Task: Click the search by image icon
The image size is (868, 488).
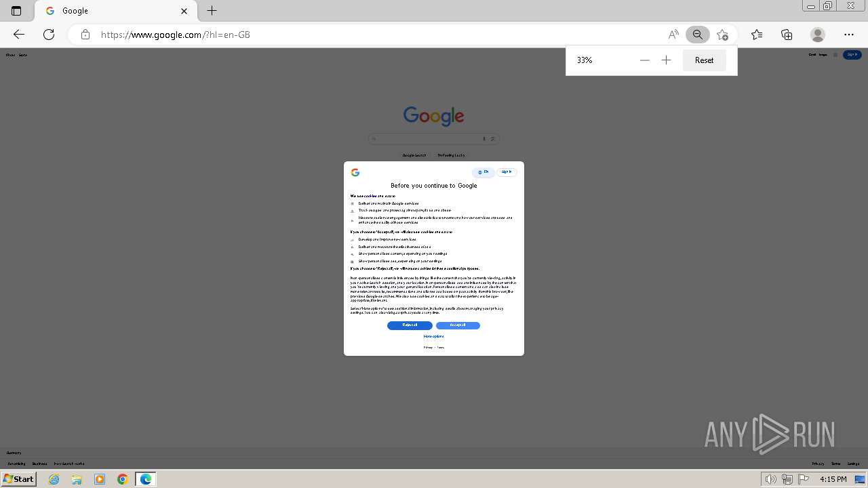Action: (493, 139)
